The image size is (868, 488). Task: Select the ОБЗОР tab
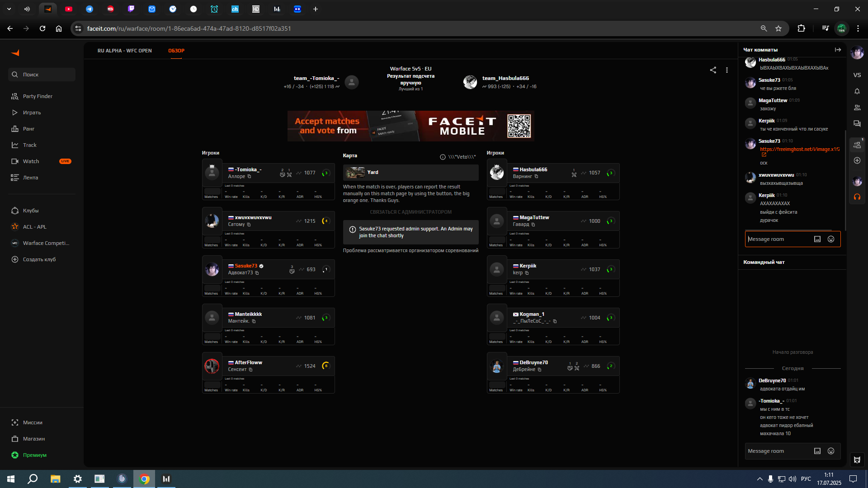[176, 51]
